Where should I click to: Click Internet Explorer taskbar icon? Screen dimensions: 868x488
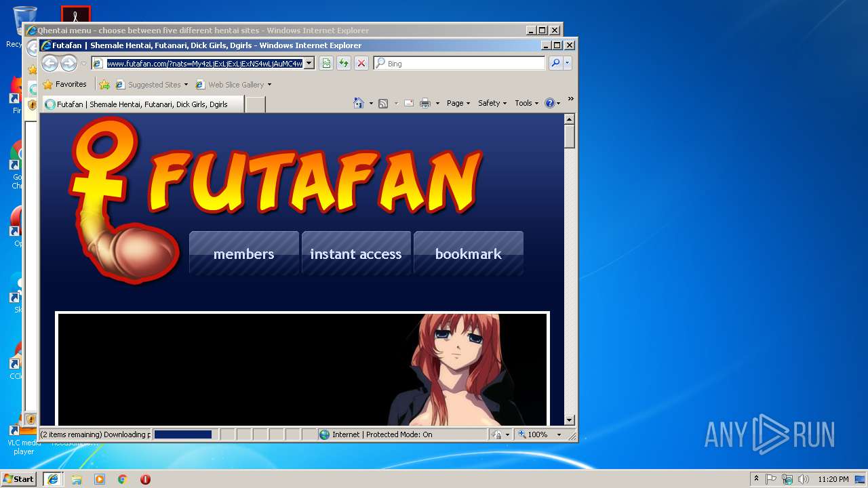click(53, 479)
